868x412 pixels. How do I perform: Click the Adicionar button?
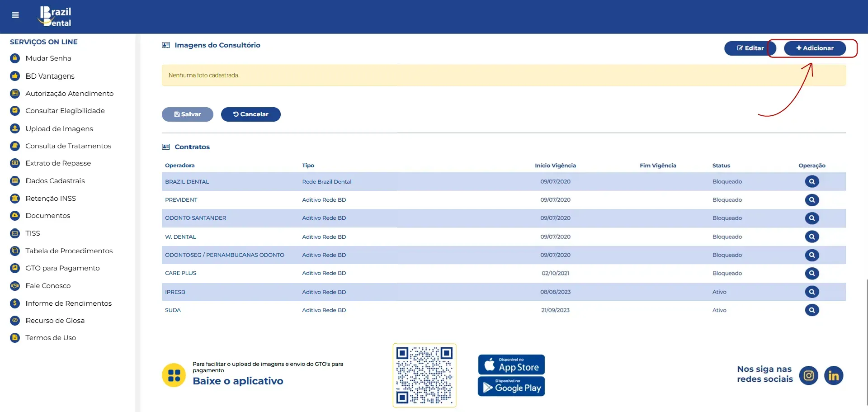click(815, 48)
